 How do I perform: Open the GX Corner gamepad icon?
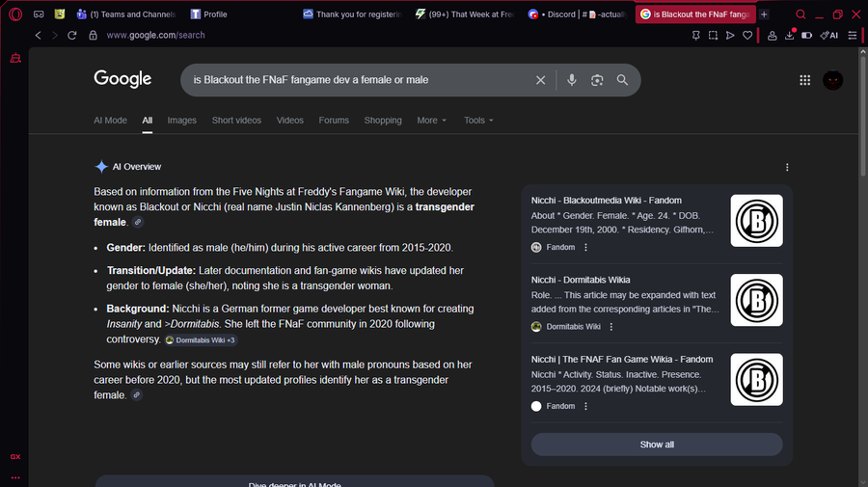[x=39, y=14]
